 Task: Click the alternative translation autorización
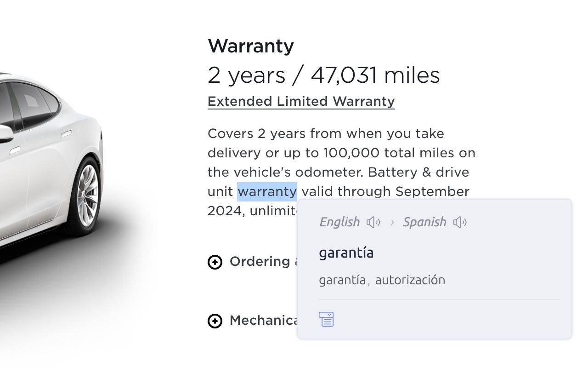point(410,280)
